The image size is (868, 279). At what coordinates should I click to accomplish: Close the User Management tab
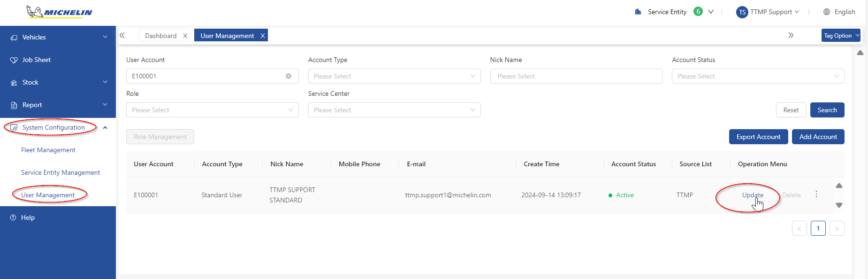263,36
